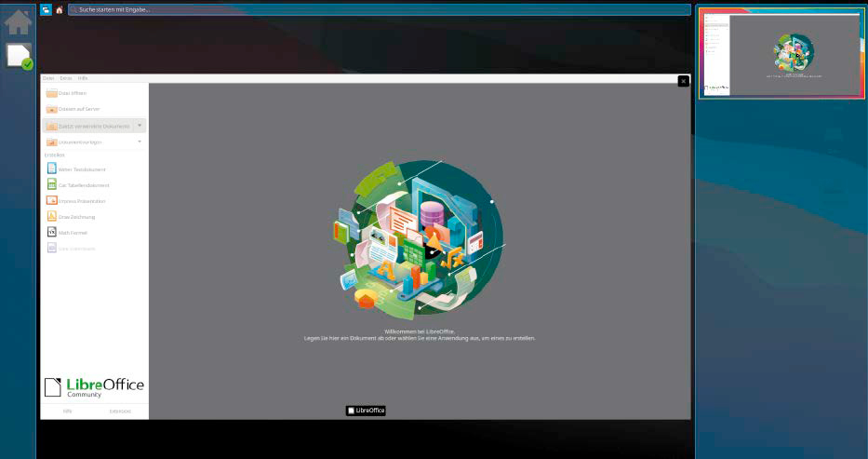Click the blue window switcher icon at top left
868x459 pixels.
click(x=46, y=10)
